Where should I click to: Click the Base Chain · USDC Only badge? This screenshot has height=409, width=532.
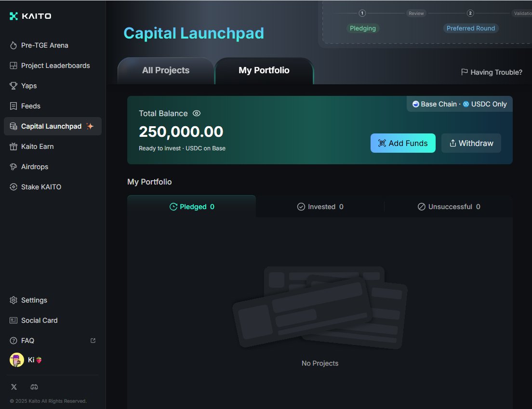(459, 104)
